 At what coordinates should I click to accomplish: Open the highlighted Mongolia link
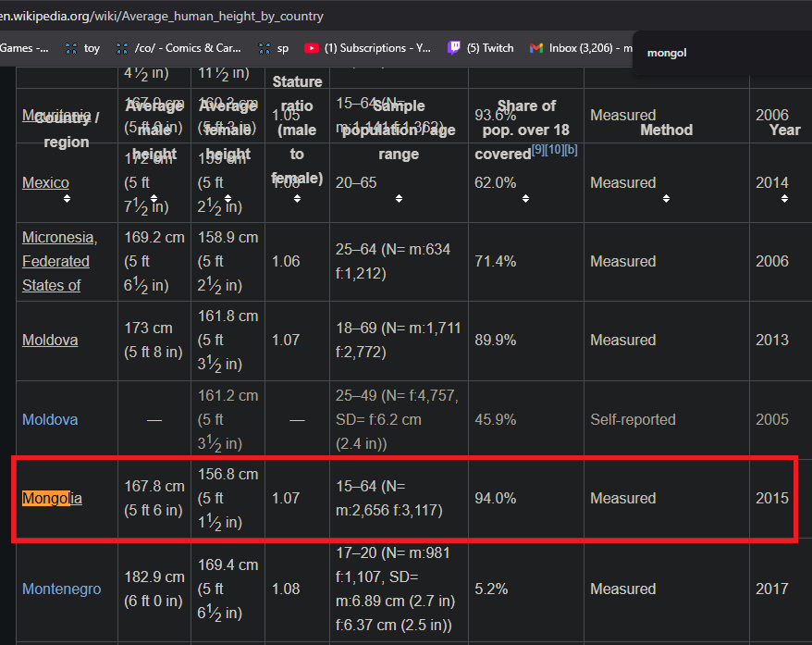coord(52,499)
